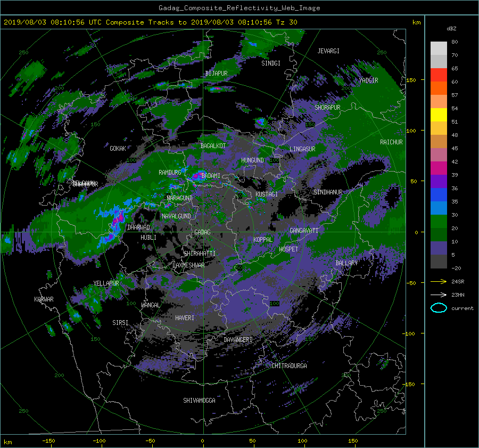Click the legend value '80' at top

455,42
